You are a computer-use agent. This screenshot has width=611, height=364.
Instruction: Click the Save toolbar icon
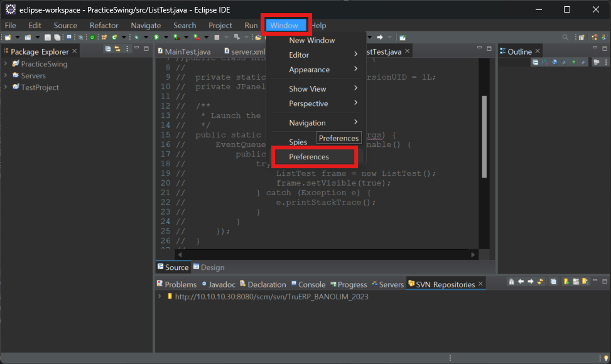48,38
